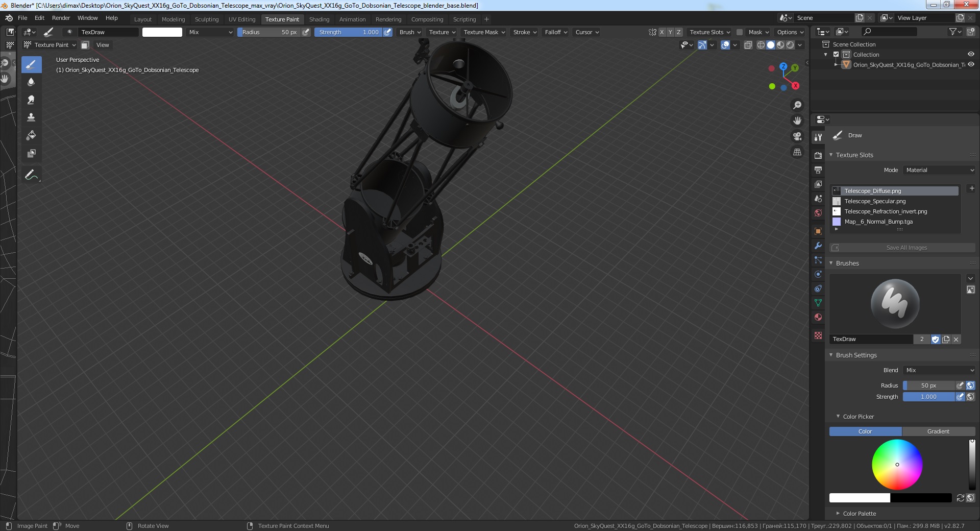The width and height of the screenshot is (980, 531).
Task: Select the Fill bucket tool
Action: coord(31,135)
